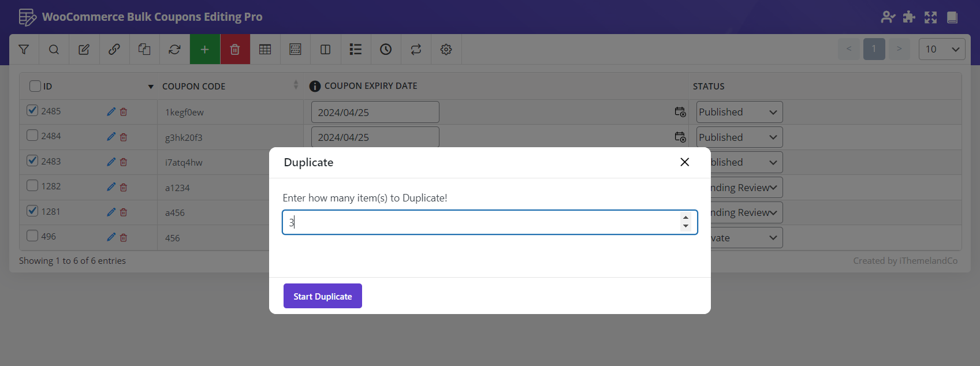Open the history clock icon
The width and height of the screenshot is (980, 366).
386,50
